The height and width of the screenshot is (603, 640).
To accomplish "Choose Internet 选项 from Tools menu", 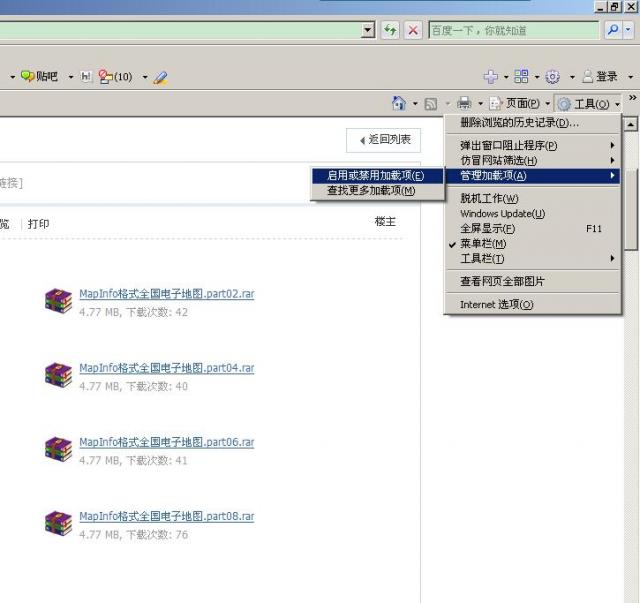I will coord(496,305).
